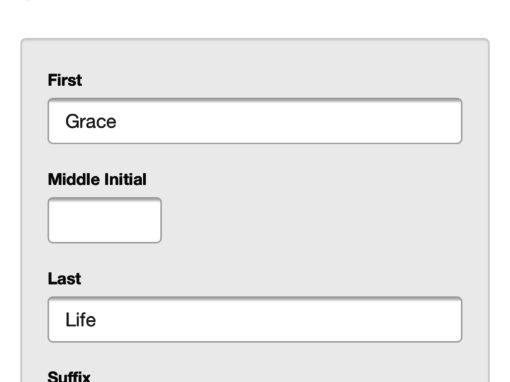Click the word 'Life' in Last field

(x=81, y=320)
